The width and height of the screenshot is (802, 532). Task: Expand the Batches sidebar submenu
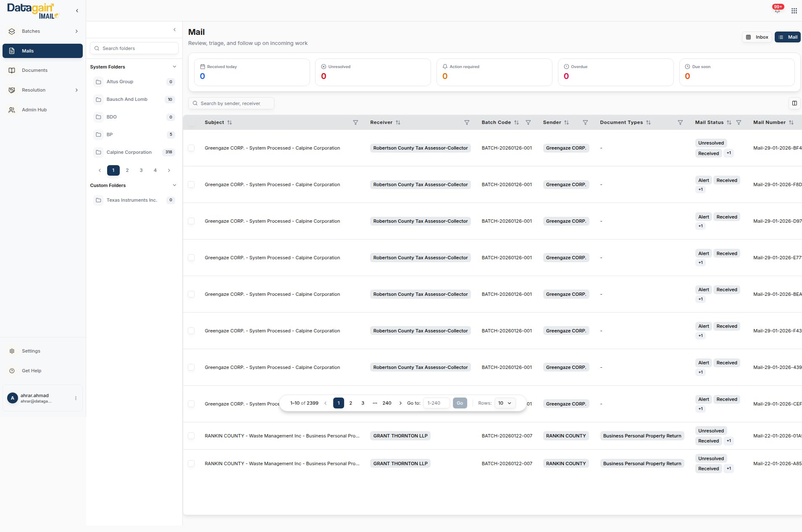click(76, 32)
